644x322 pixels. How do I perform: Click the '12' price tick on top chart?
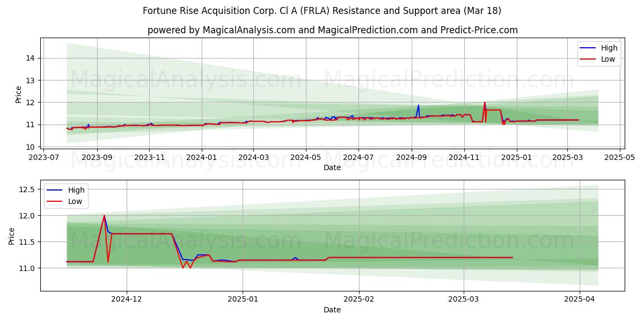[31, 103]
